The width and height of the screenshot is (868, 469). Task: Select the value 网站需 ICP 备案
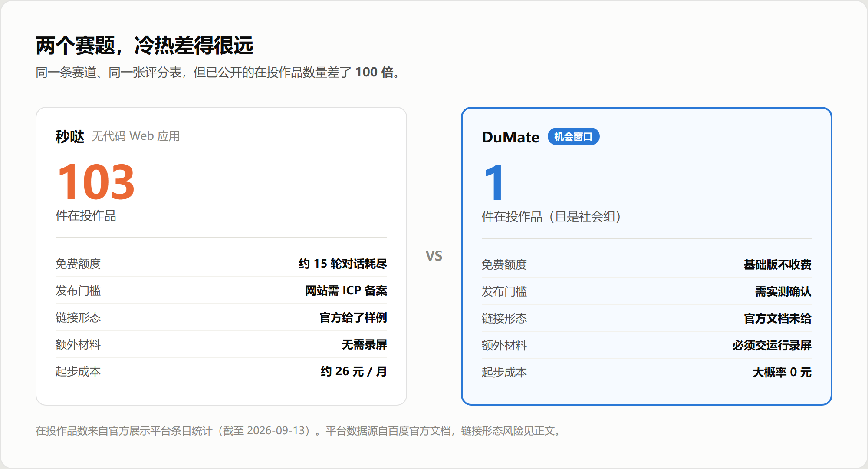pyautogui.click(x=346, y=291)
